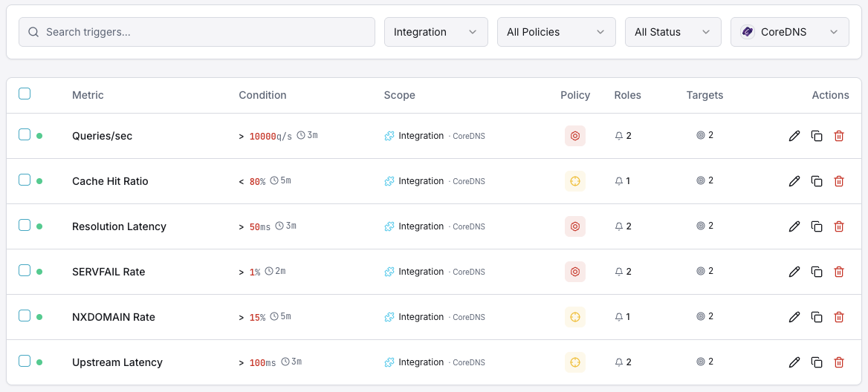Edit the Queries/sec trigger
This screenshot has width=868, height=392.
pyautogui.click(x=794, y=136)
